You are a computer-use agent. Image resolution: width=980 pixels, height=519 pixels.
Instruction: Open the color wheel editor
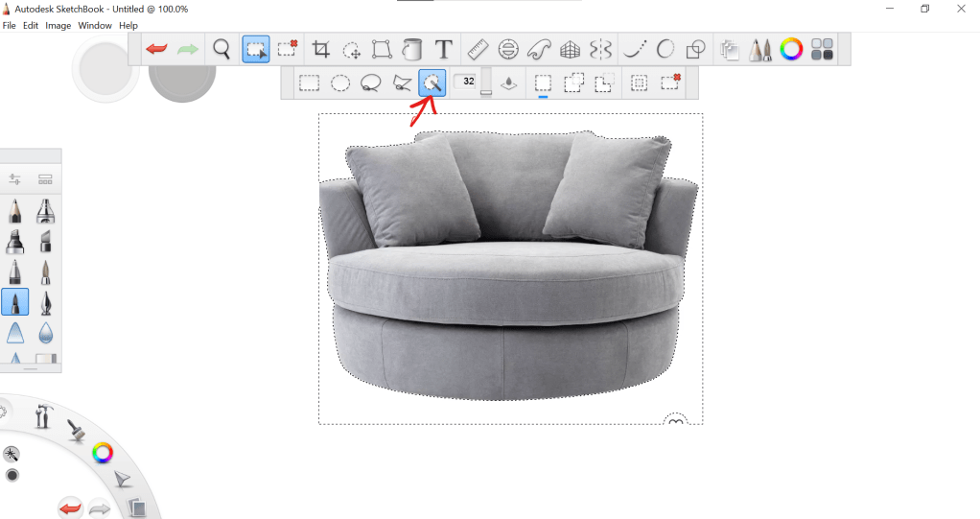tap(791, 49)
